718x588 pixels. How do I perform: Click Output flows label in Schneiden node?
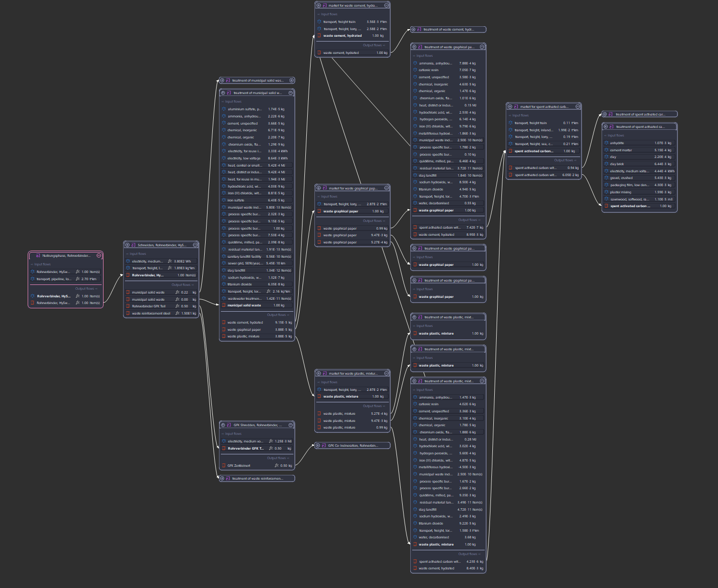182,285
